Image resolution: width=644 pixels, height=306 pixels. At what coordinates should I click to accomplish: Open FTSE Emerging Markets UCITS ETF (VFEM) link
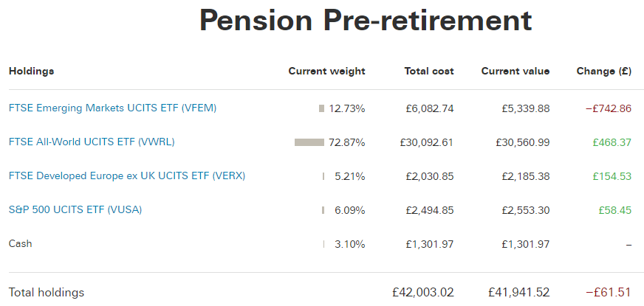coord(112,108)
